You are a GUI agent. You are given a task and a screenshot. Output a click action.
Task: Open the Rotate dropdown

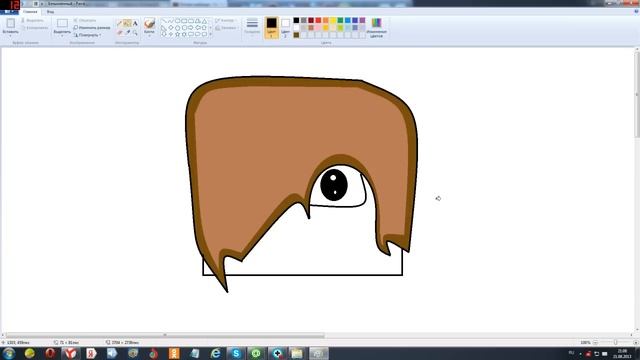(88, 35)
